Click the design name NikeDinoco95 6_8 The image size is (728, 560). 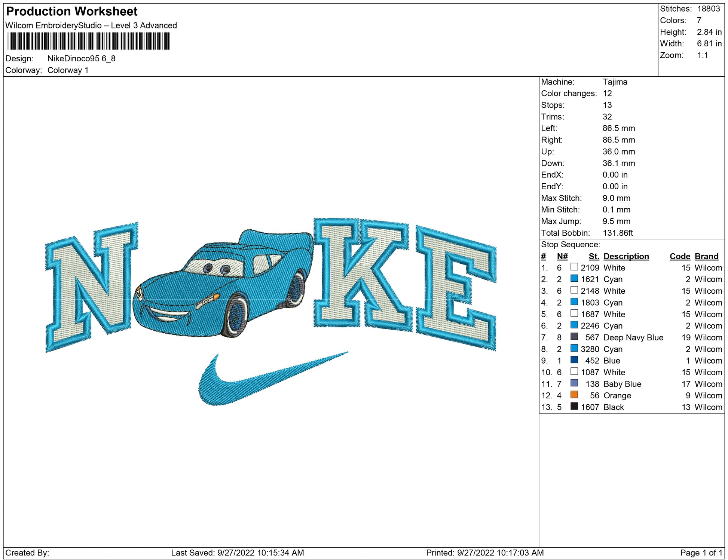click(81, 59)
